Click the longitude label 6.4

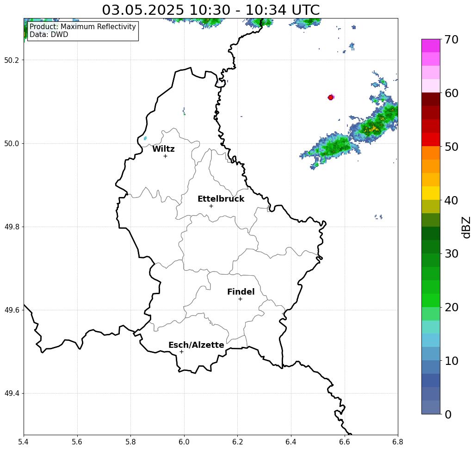coord(291,442)
